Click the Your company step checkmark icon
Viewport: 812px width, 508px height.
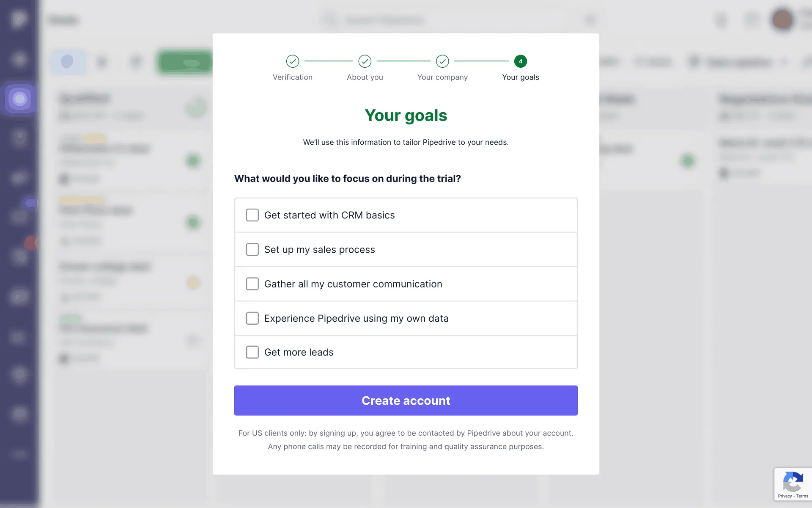(x=442, y=61)
